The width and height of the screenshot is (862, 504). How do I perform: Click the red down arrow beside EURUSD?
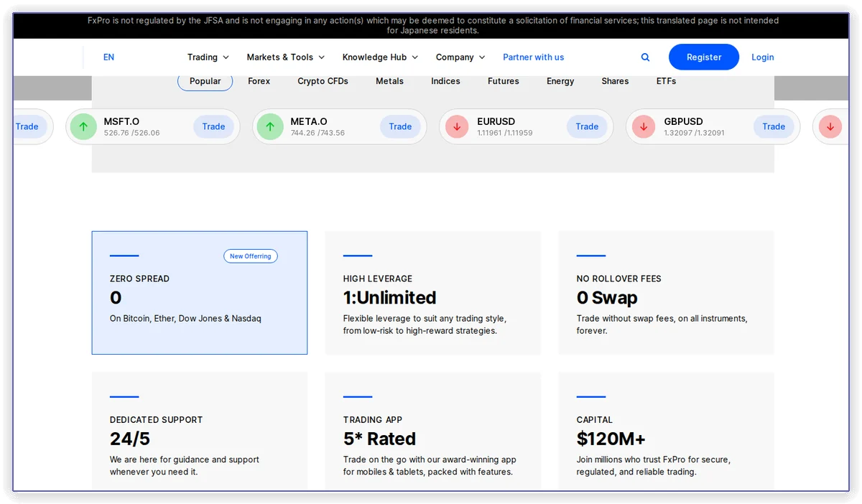[x=457, y=126]
